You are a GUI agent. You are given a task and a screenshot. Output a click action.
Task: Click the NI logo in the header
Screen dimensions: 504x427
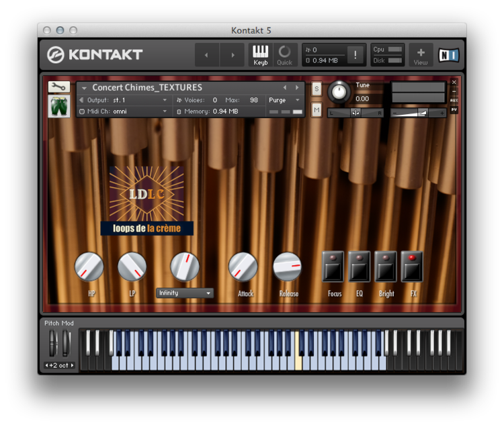[448, 55]
